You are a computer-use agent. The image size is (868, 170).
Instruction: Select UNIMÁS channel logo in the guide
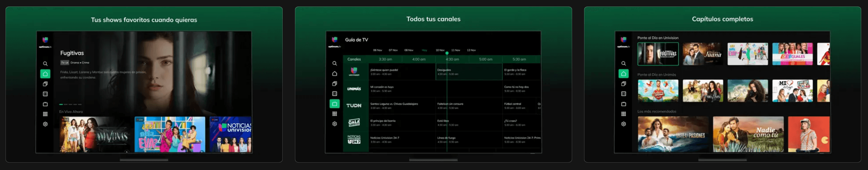point(354,89)
